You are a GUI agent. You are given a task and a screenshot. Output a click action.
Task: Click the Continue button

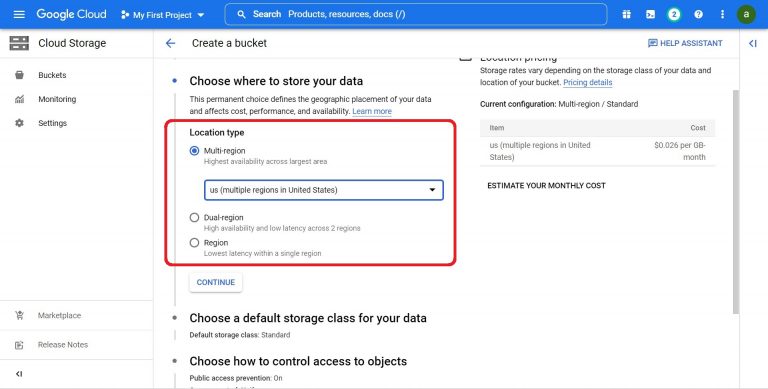click(x=216, y=282)
